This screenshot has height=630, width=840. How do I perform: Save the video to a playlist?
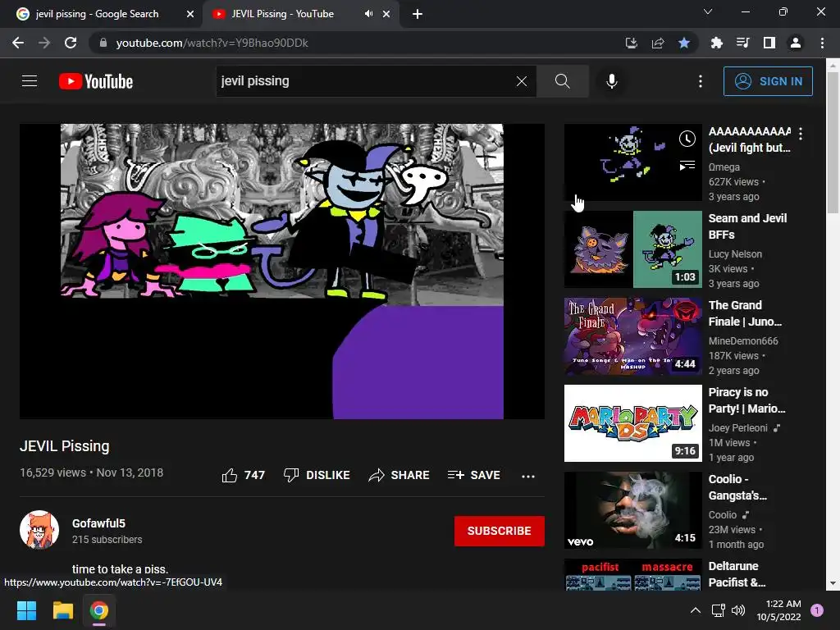(x=473, y=475)
